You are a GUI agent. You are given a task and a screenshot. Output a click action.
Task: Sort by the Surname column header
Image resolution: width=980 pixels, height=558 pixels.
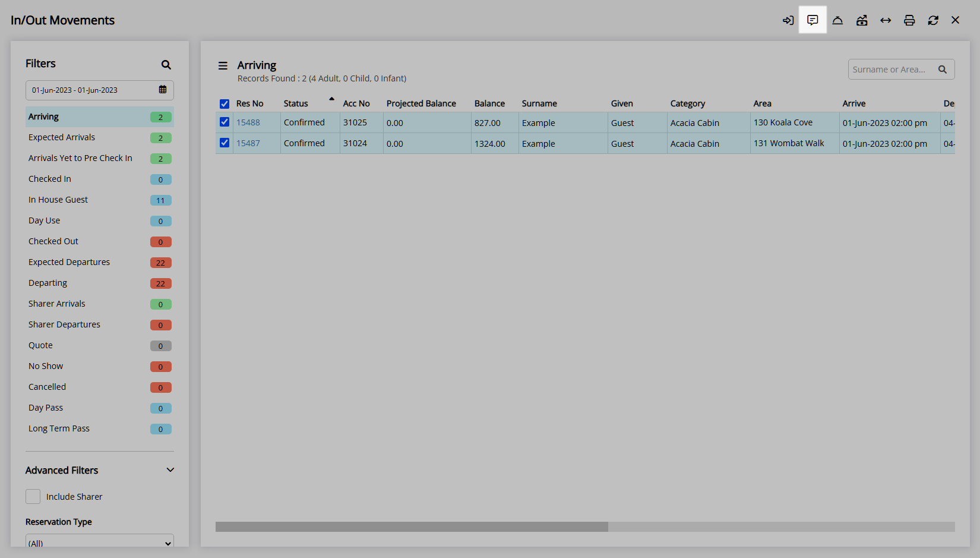tap(539, 103)
